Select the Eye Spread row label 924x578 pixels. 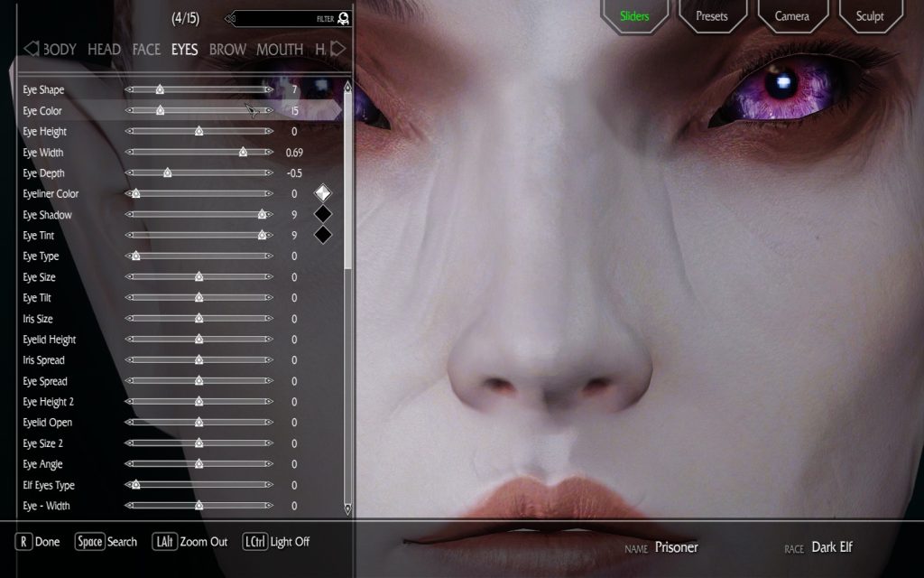pos(45,381)
